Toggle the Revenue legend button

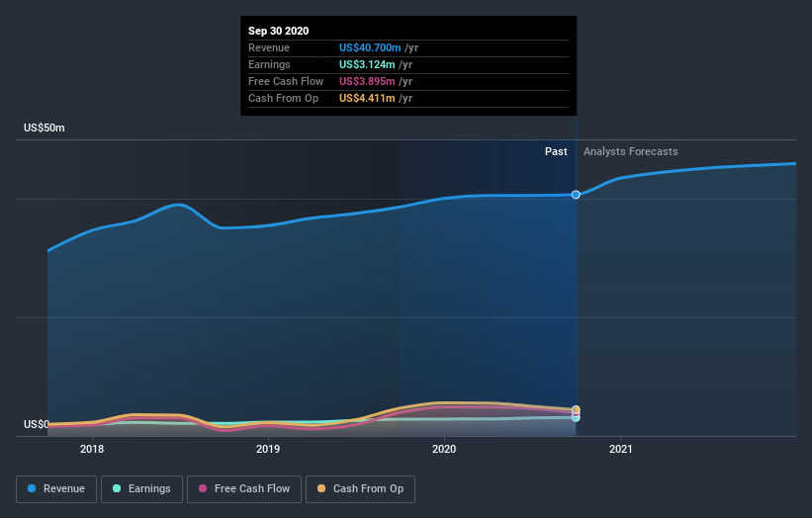click(x=56, y=489)
